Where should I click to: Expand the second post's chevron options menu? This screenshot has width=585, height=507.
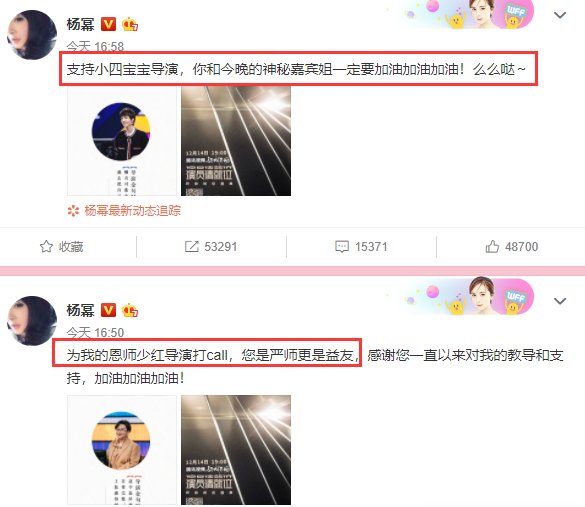point(560,301)
